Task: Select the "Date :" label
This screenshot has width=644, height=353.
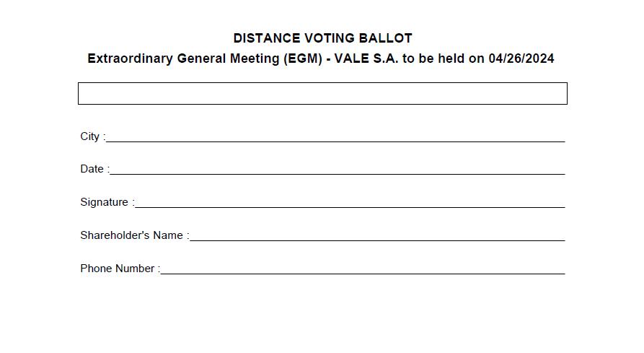Action: 94,169
